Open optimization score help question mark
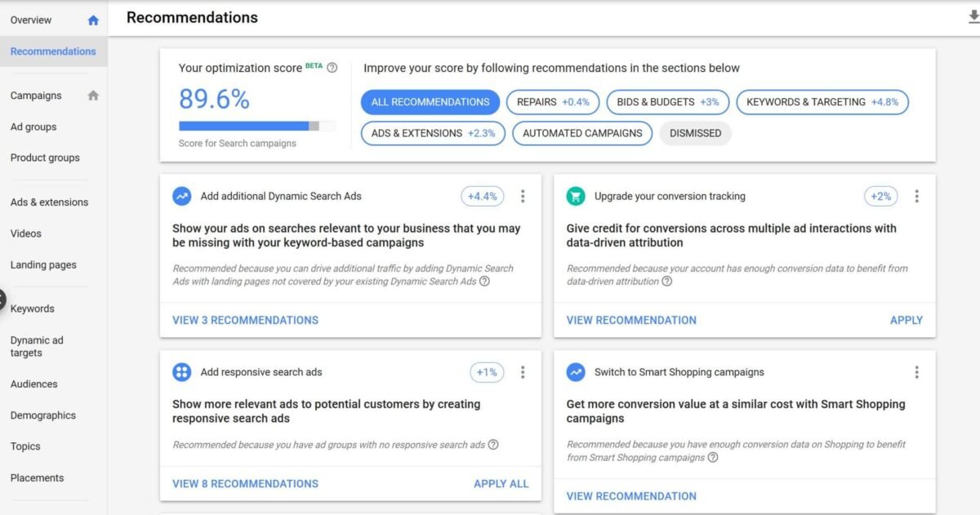The image size is (980, 515). [332, 68]
